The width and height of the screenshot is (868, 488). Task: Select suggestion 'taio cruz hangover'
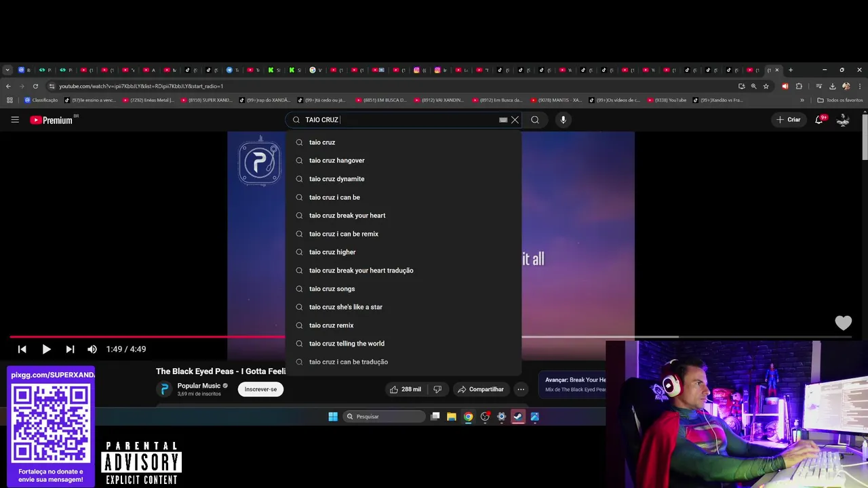pos(403,161)
